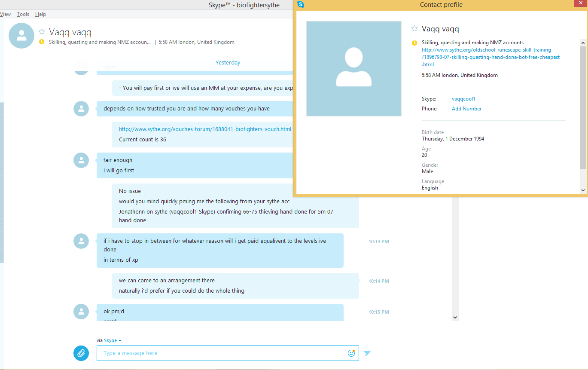
Task: Click the 'Type a message here' input field
Action: tap(228, 353)
